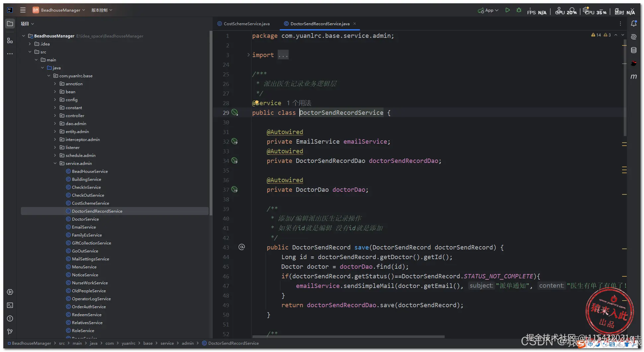Click the '1 个用法' usages hint
Viewport: 644px width, 352px height.
(299, 103)
